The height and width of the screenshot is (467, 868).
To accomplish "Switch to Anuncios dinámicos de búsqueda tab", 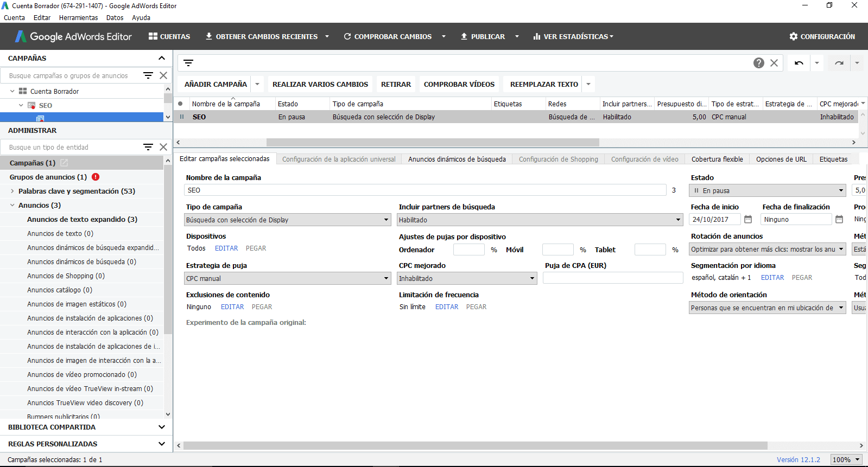I will click(457, 159).
